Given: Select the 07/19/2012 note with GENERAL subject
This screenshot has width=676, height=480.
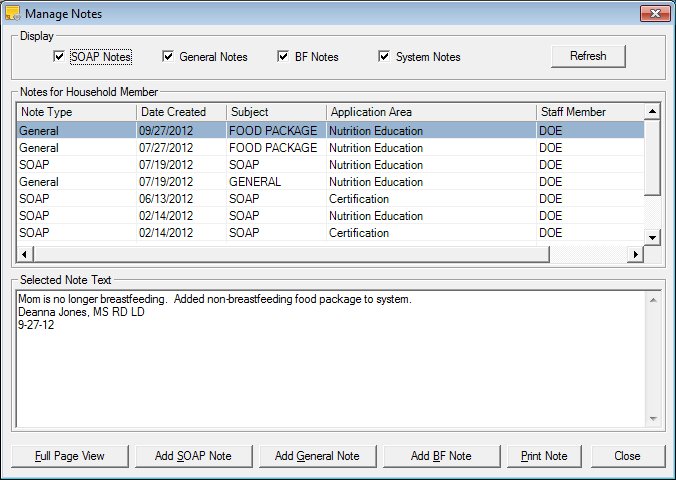Looking at the screenshot, I should pyautogui.click(x=331, y=182).
